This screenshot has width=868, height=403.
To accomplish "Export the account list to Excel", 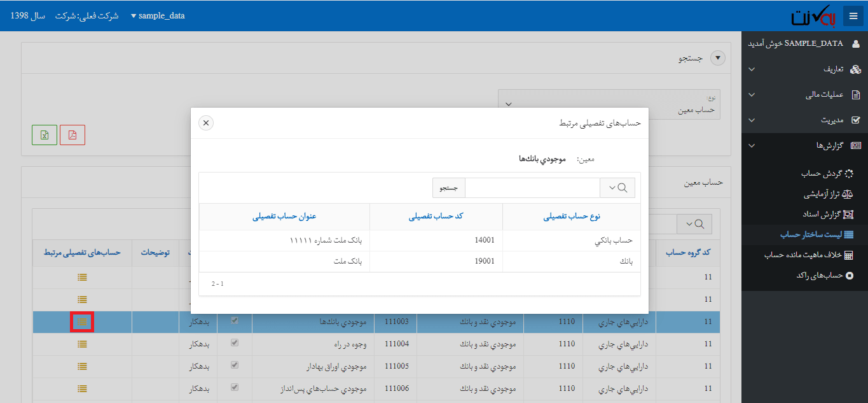I will point(44,134).
